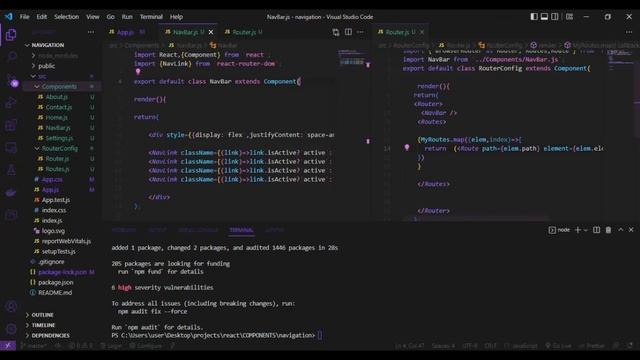Click lightbulb code action in Router.js

coord(407,147)
